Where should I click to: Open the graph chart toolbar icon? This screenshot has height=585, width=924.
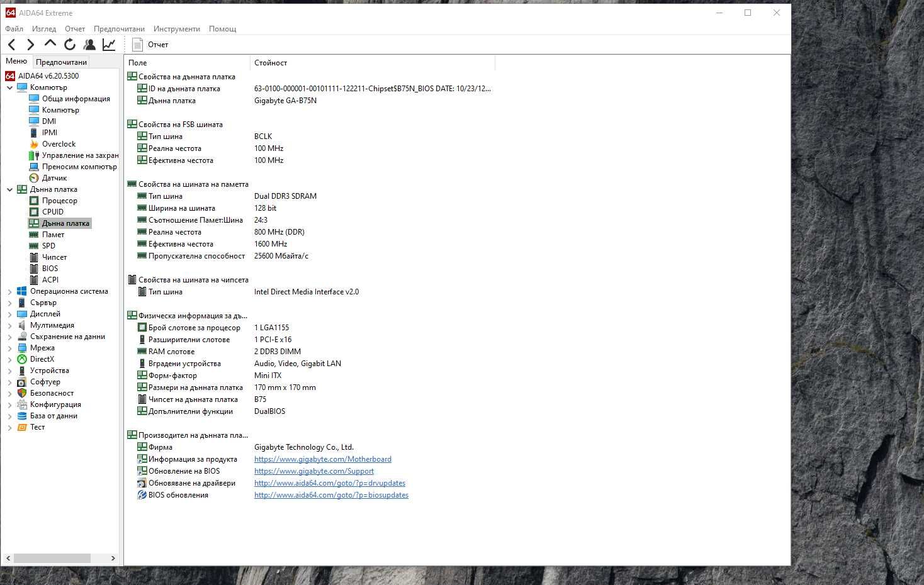[109, 45]
